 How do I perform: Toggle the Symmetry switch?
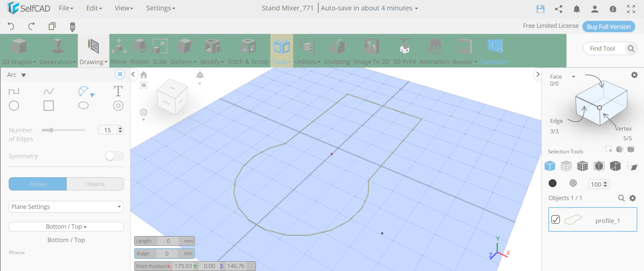[114, 156]
